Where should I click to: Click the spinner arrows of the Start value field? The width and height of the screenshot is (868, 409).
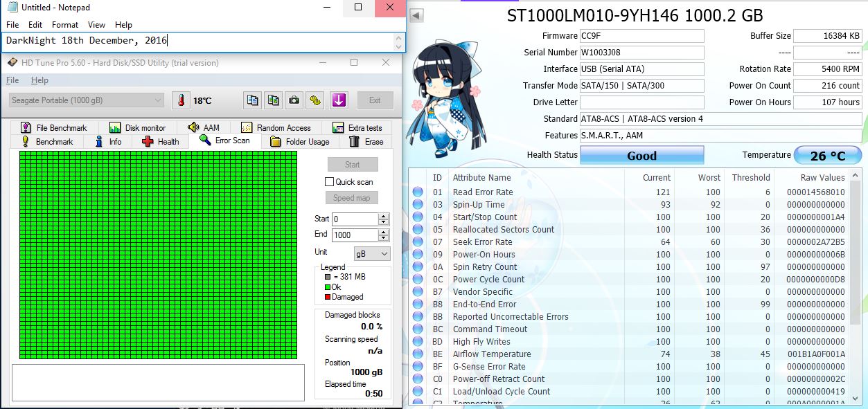[384, 219]
